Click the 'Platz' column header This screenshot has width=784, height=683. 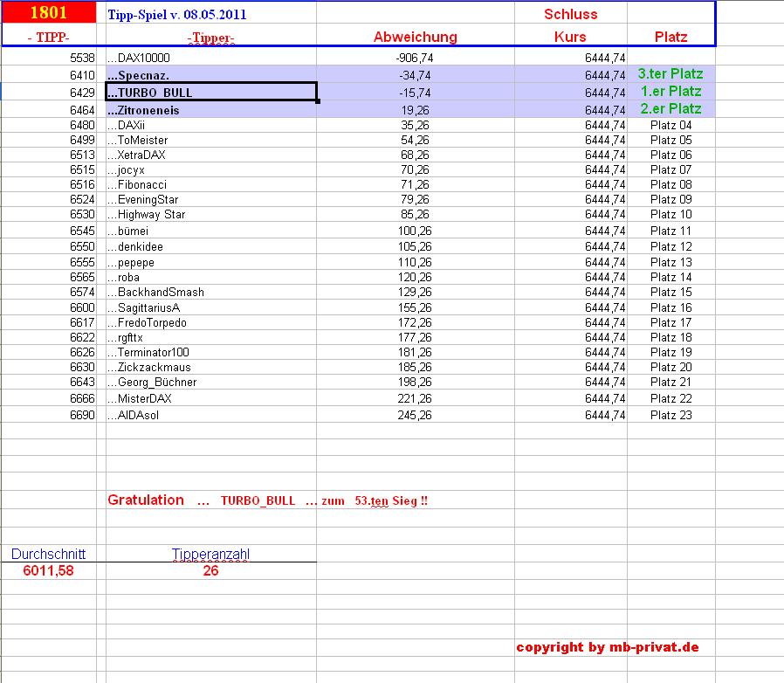click(671, 37)
